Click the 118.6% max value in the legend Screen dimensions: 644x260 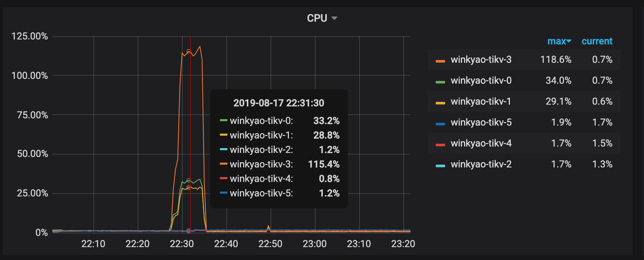(x=555, y=60)
